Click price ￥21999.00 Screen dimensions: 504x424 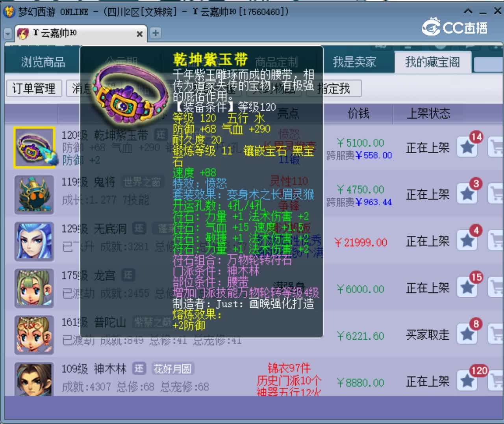360,242
